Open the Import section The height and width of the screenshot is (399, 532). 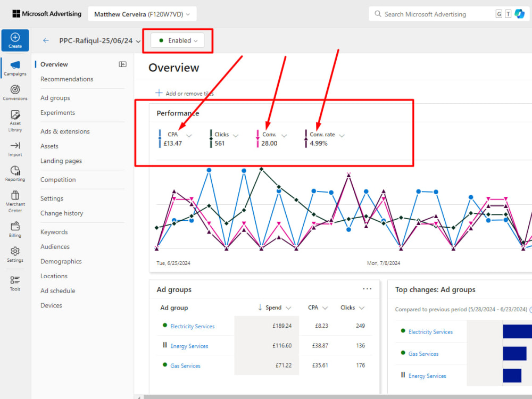(15, 148)
